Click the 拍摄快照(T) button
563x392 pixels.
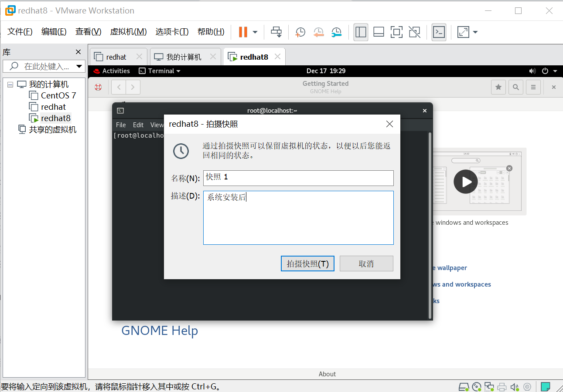pyautogui.click(x=307, y=264)
